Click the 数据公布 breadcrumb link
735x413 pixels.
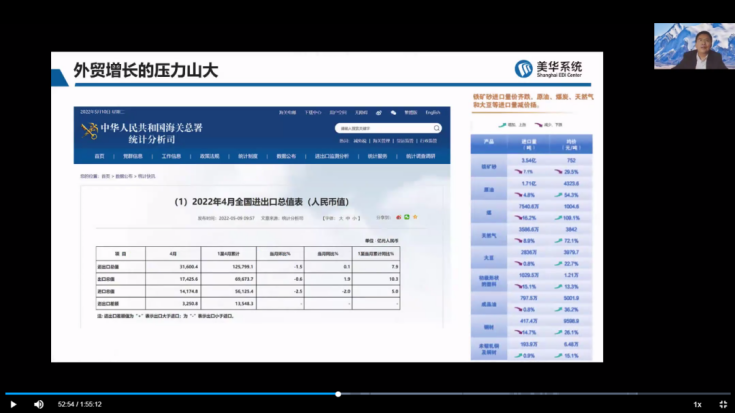pyautogui.click(x=124, y=176)
